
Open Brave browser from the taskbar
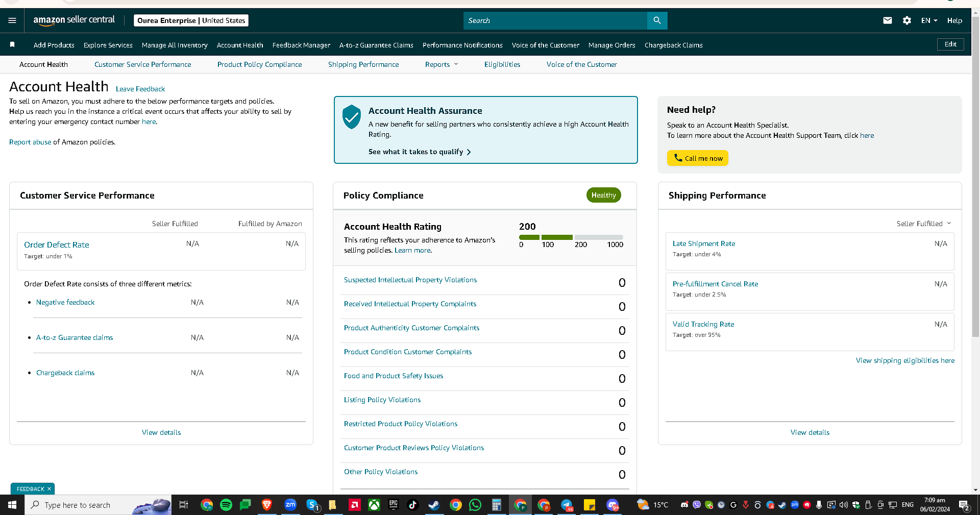click(266, 505)
